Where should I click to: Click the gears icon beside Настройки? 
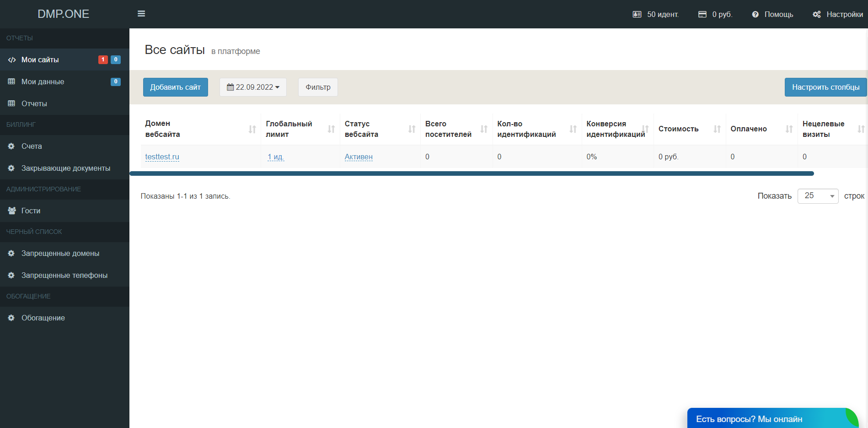coord(817,15)
